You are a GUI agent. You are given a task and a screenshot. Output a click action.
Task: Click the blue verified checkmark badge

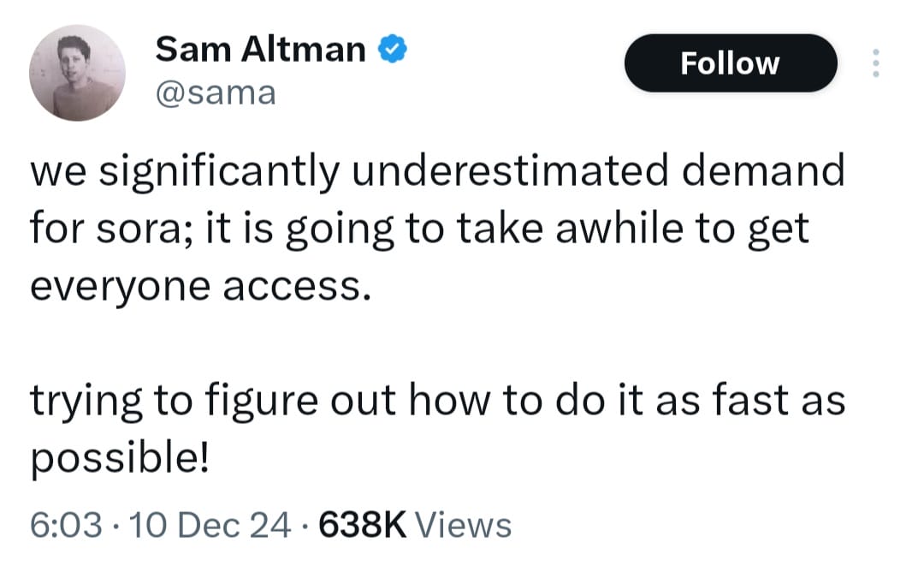(391, 51)
